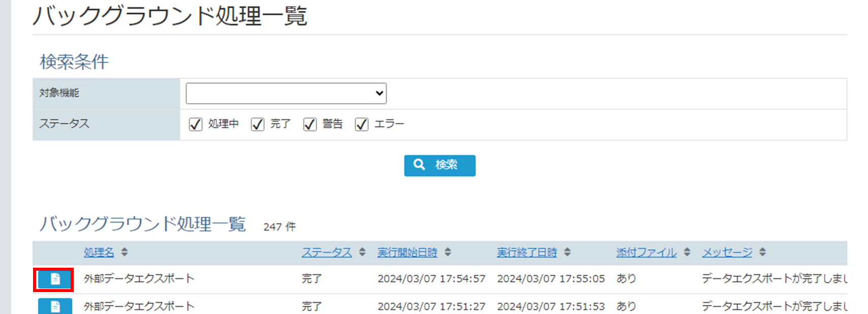Open details icon for second 外部データエクスポート row

pos(55,306)
